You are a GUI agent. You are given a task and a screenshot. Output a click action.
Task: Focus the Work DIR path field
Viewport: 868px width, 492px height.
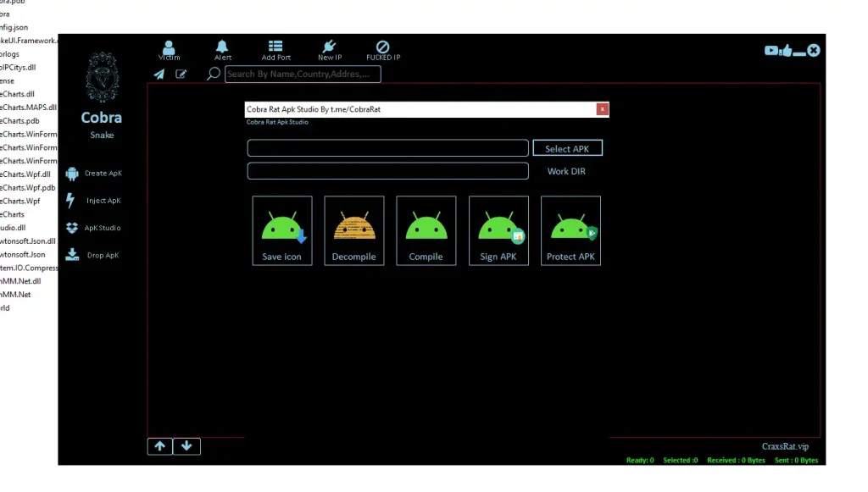(387, 171)
